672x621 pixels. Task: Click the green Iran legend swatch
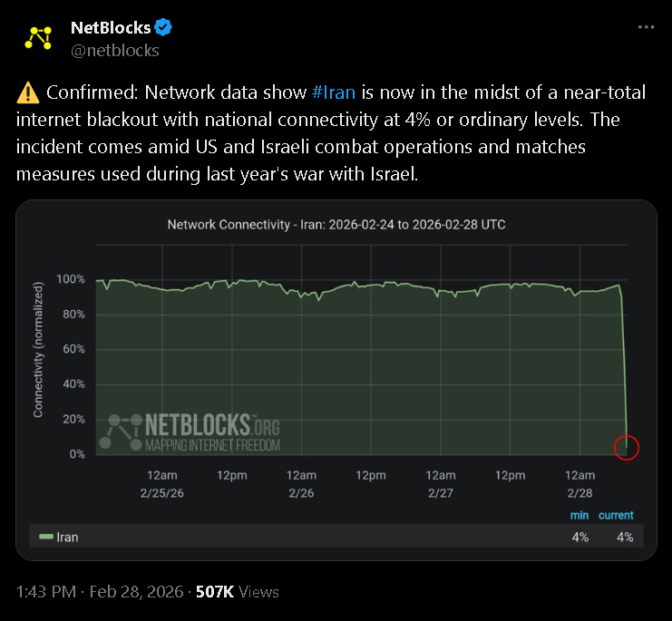45,538
